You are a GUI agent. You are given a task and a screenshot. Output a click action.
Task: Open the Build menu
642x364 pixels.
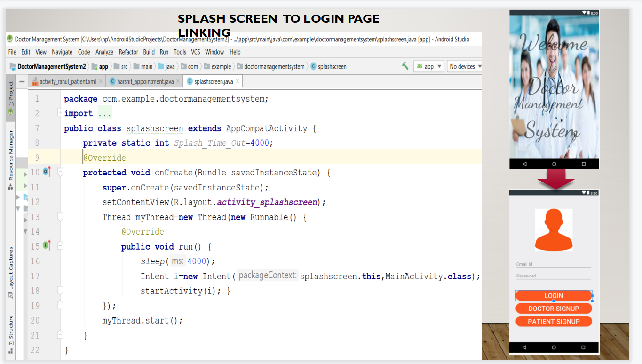coord(149,52)
